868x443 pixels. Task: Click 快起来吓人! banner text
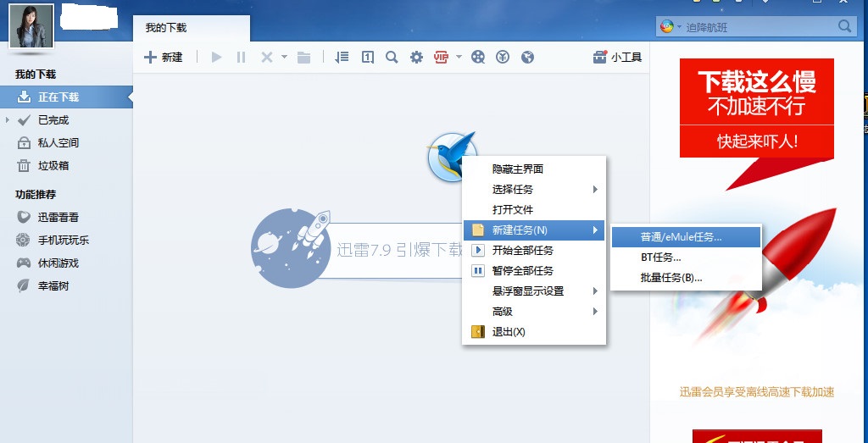point(757,141)
